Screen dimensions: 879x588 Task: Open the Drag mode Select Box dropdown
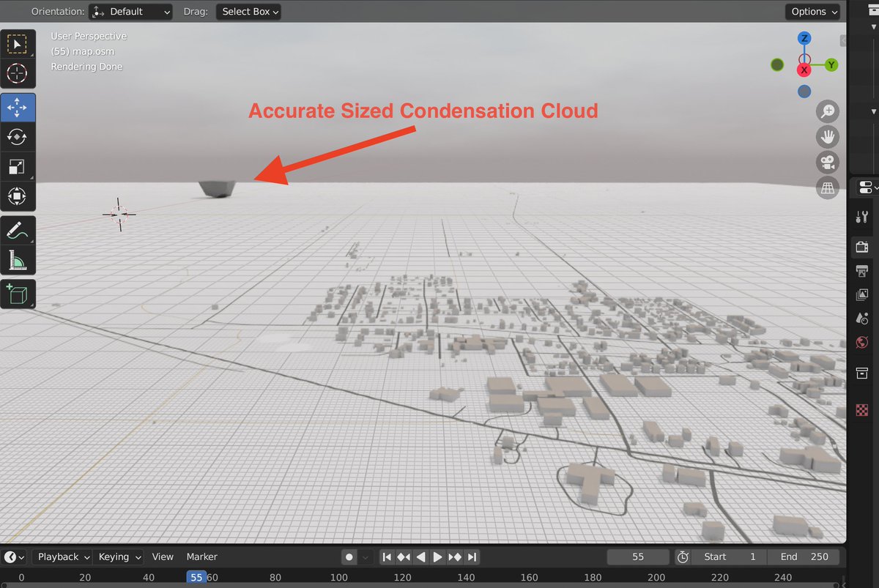(x=248, y=11)
